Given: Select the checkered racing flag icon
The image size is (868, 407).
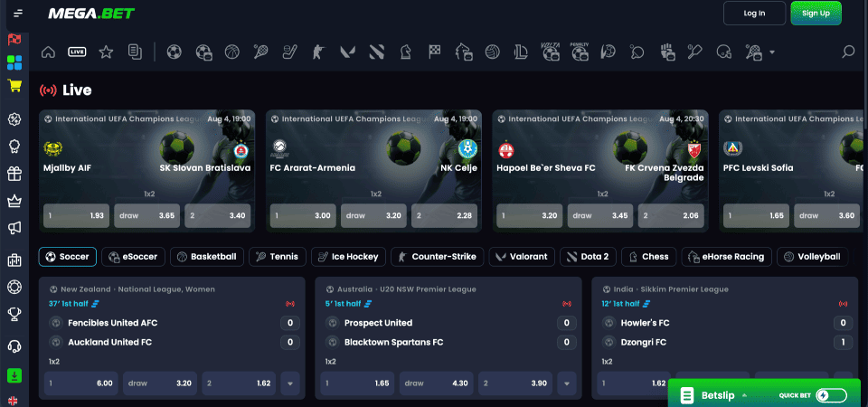Looking at the screenshot, I should point(434,52).
